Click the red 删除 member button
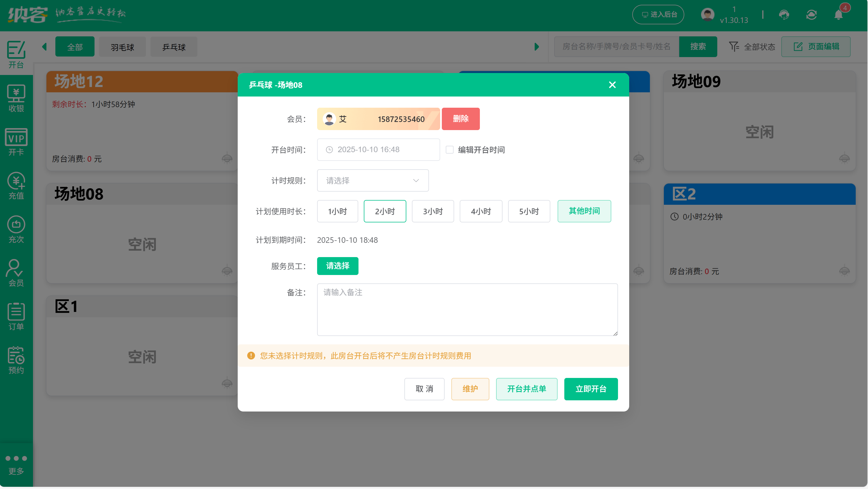 coord(461,119)
